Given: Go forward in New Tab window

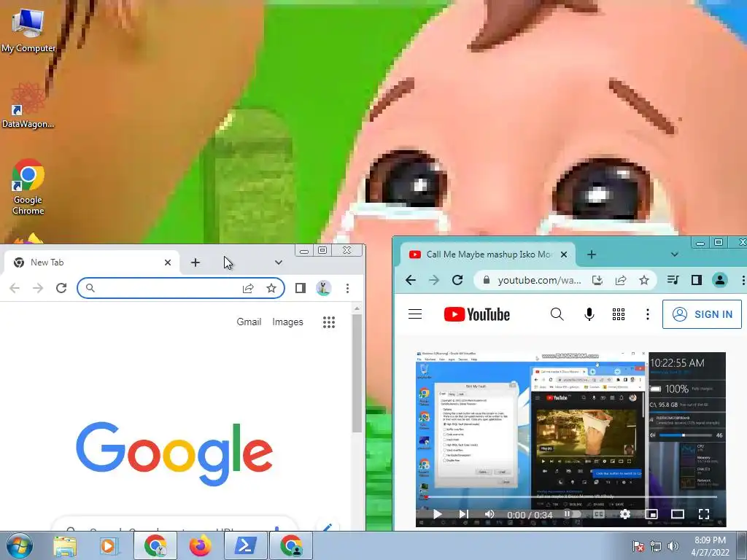Looking at the screenshot, I should click(x=38, y=288).
